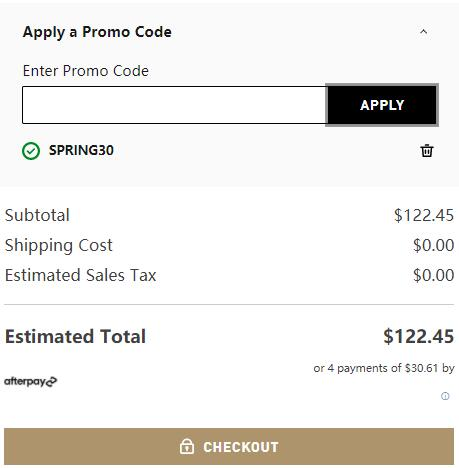
Task: Open the Afterpay info icon
Action: [x=445, y=396]
